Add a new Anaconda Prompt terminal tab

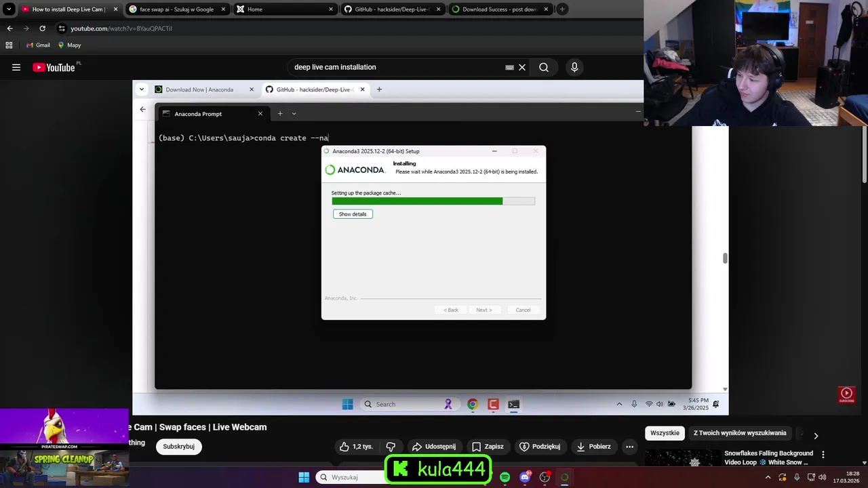(x=280, y=114)
